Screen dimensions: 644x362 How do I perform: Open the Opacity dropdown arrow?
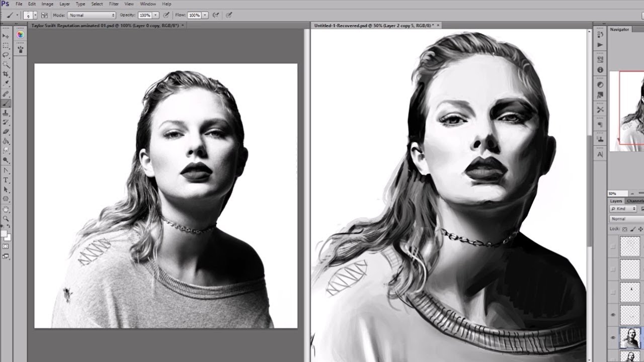click(154, 15)
